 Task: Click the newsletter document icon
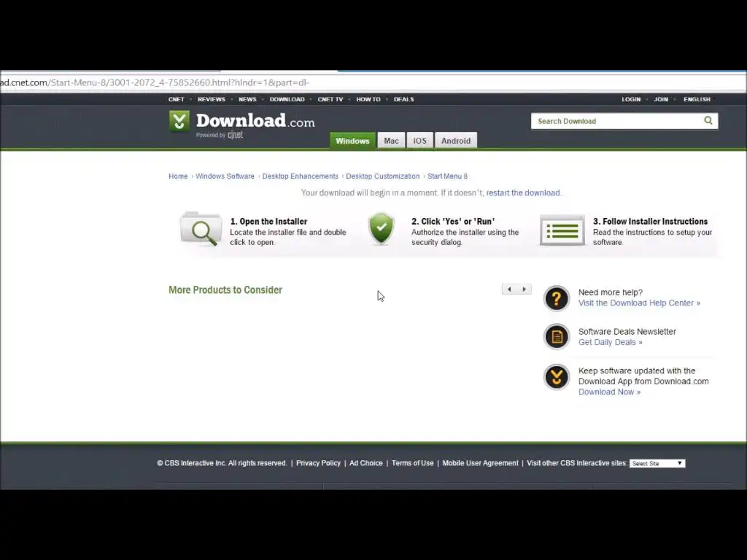557,337
